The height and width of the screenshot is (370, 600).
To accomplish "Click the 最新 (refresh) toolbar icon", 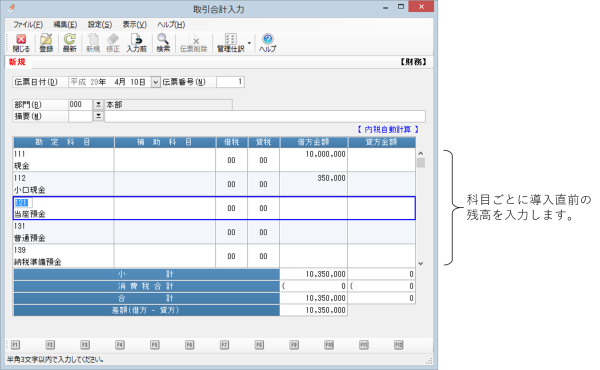I will [70, 43].
